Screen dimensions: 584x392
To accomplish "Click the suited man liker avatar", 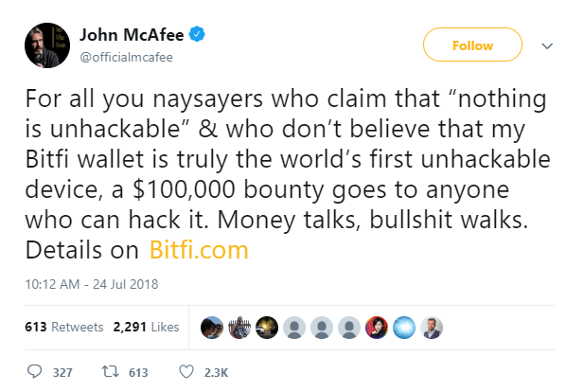I will point(431,327).
